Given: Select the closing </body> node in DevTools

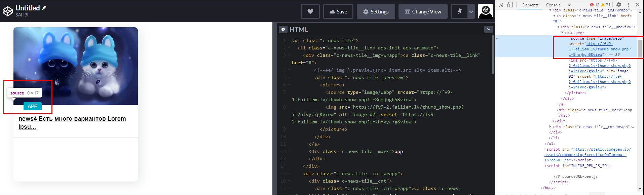Looking at the screenshot, I should [548, 188].
